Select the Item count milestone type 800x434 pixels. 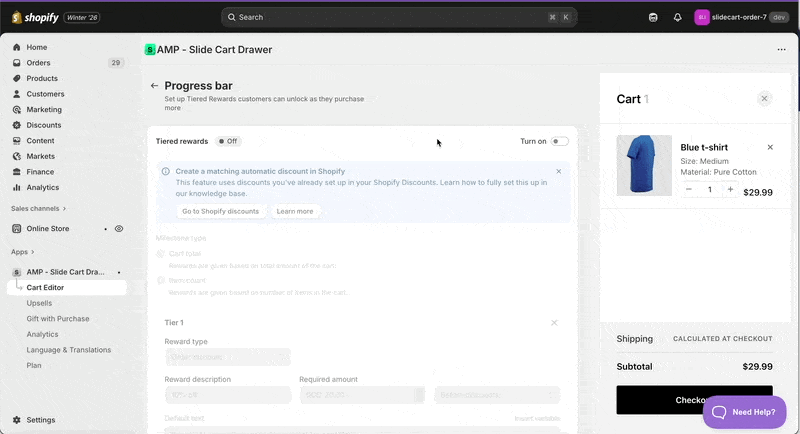[x=161, y=280]
